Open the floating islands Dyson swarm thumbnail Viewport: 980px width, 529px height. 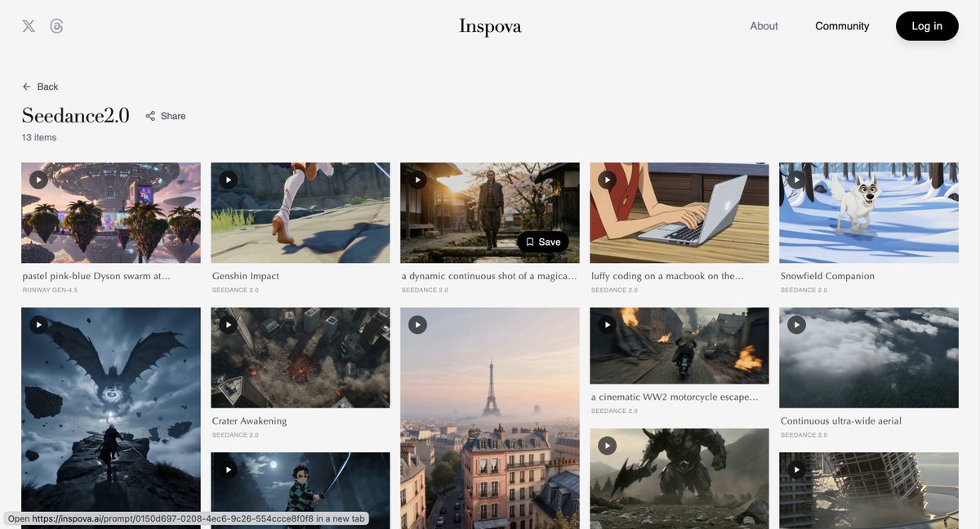[111, 213]
